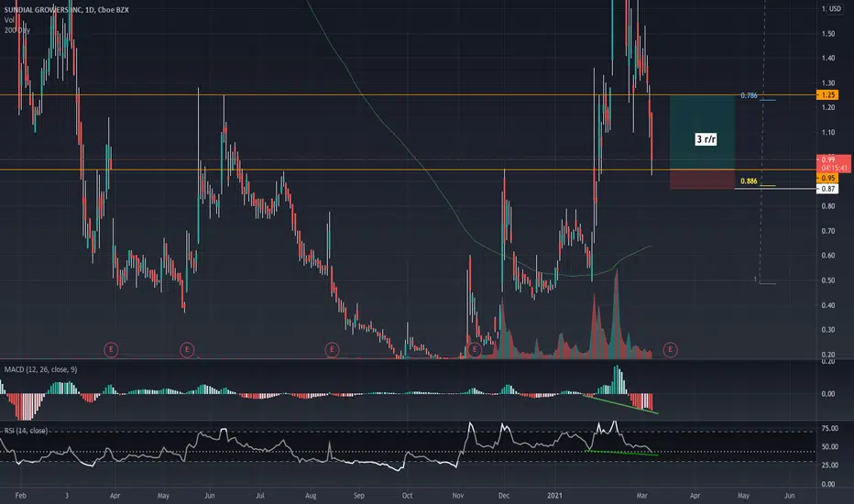Select the green trendline on MACD histogram
This screenshot has width=854, height=504.
pos(621,404)
